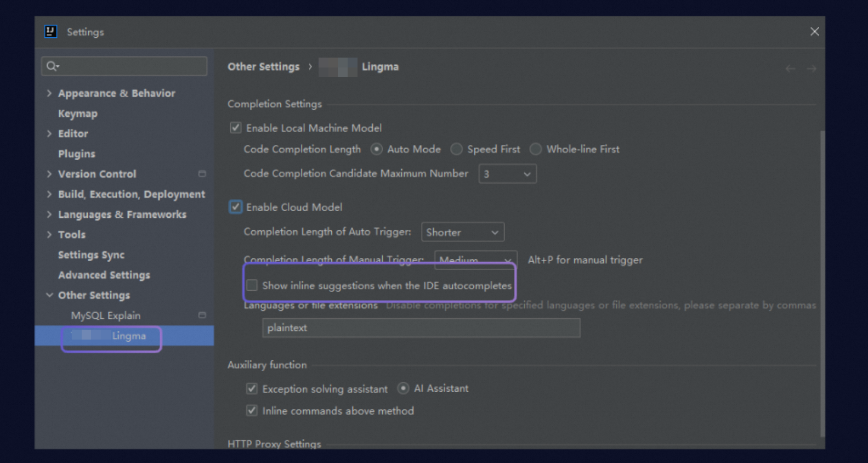Open Keymap settings page
This screenshot has height=463, width=868.
click(x=78, y=114)
